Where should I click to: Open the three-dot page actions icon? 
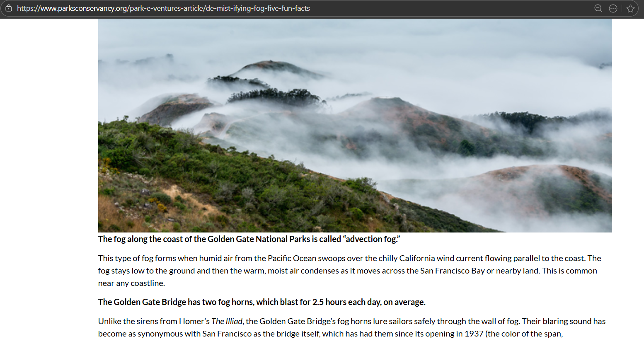point(613,8)
